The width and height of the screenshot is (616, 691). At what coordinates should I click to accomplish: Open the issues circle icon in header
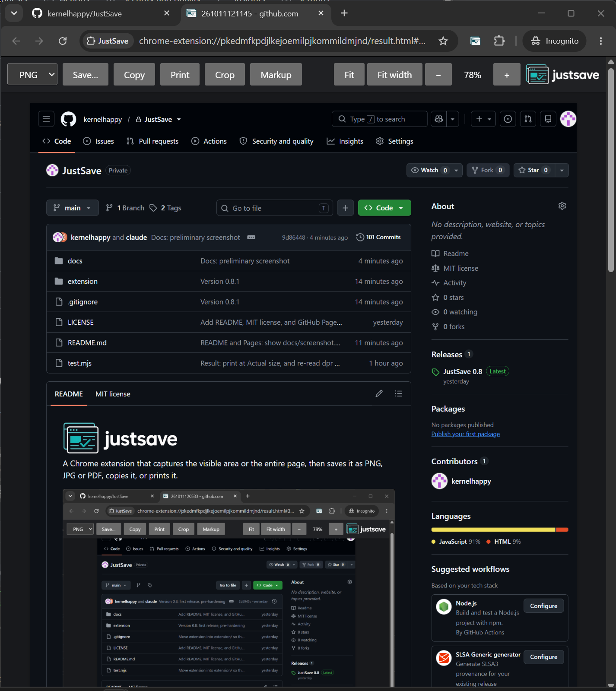pyautogui.click(x=508, y=119)
